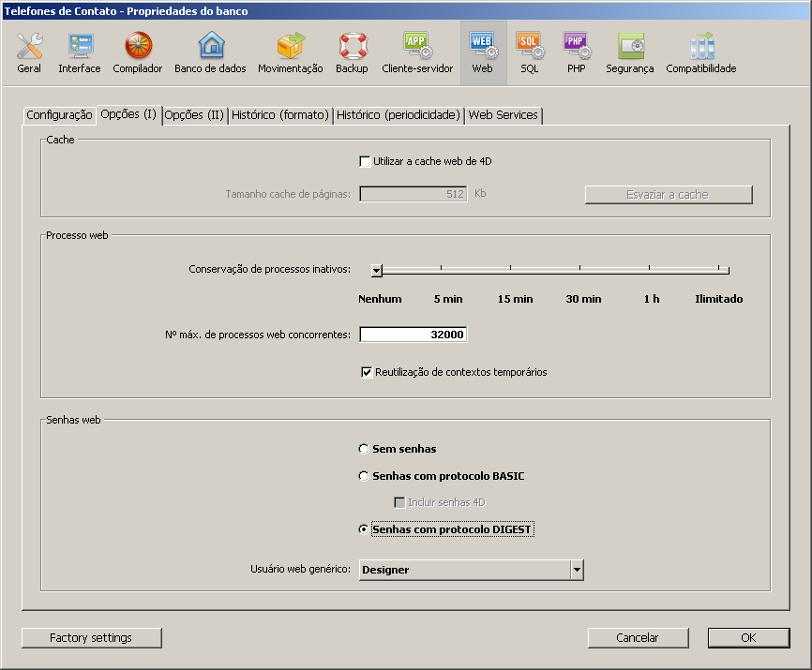Image resolution: width=812 pixels, height=670 pixels.
Task: Expand the Usuário web genérico dropdown
Action: (577, 570)
